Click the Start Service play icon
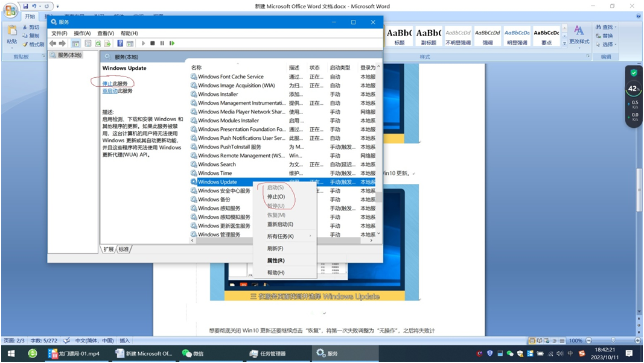The width and height of the screenshot is (644, 363). 143,43
